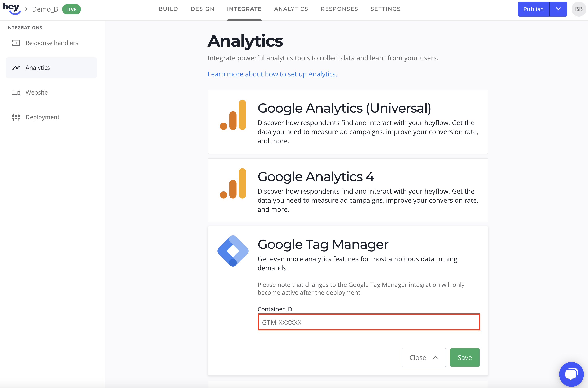Go to the SETTINGS tab
Screen dimensions: 588x388
point(385,9)
